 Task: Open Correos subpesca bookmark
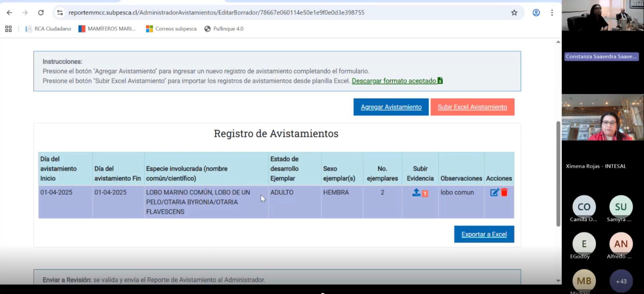click(x=171, y=29)
